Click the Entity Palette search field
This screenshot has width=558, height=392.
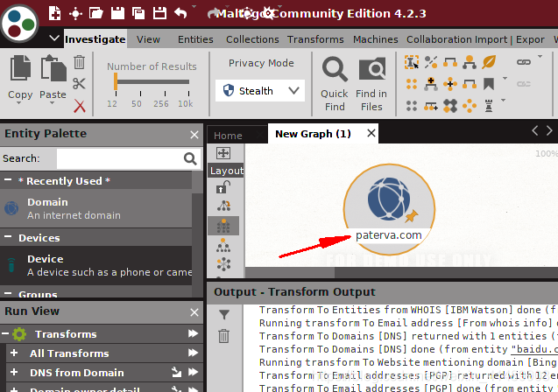coord(120,158)
